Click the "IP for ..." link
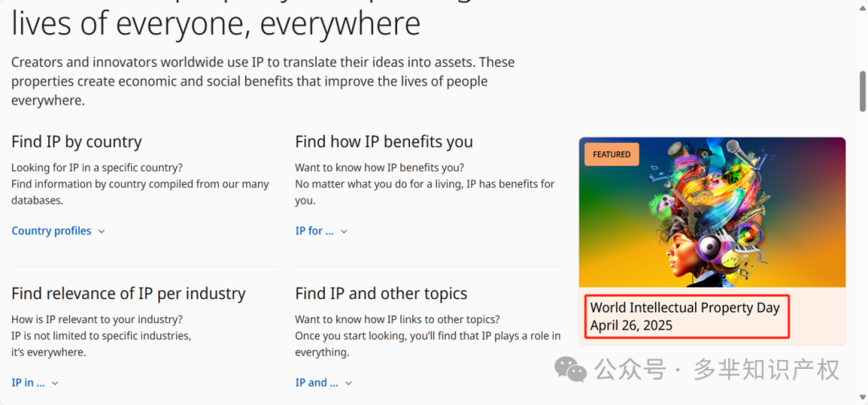The width and height of the screenshot is (868, 405). [314, 231]
